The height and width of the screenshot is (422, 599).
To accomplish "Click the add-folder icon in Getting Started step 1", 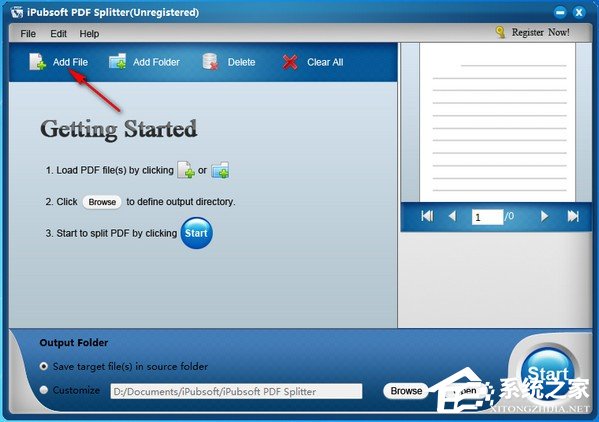I will [220, 170].
